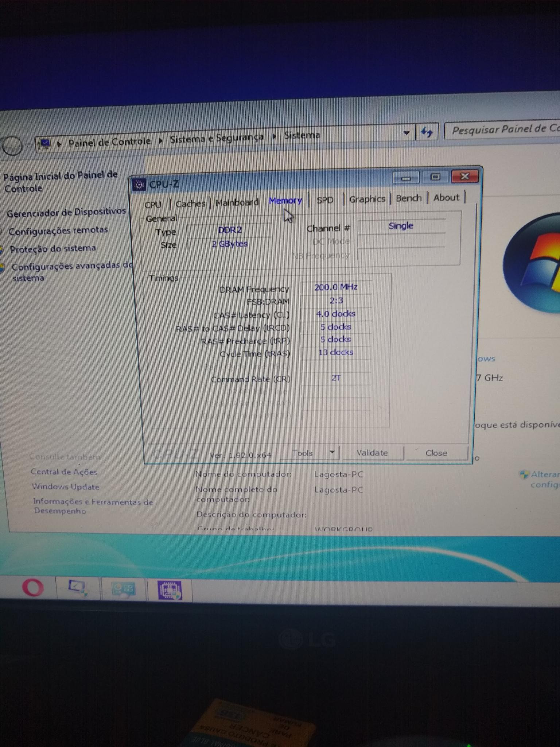Click the computer icon in address bar
This screenshot has height=747, width=560.
44,144
